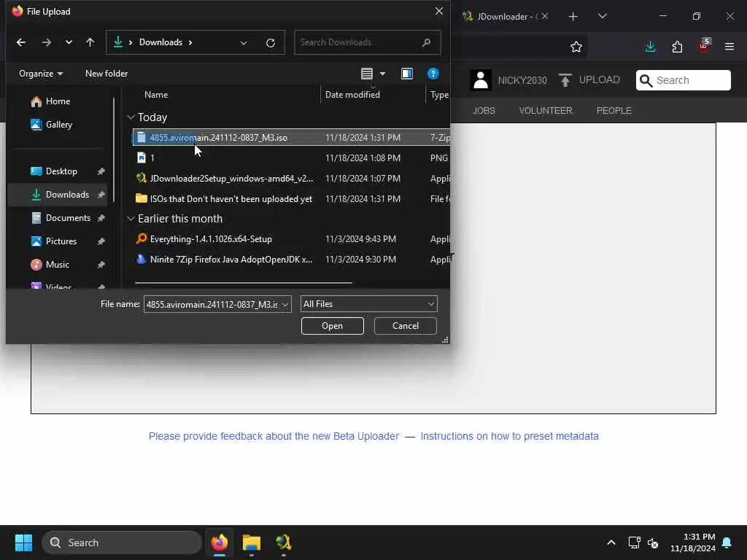Click the UPLOAD button on the page

click(589, 80)
